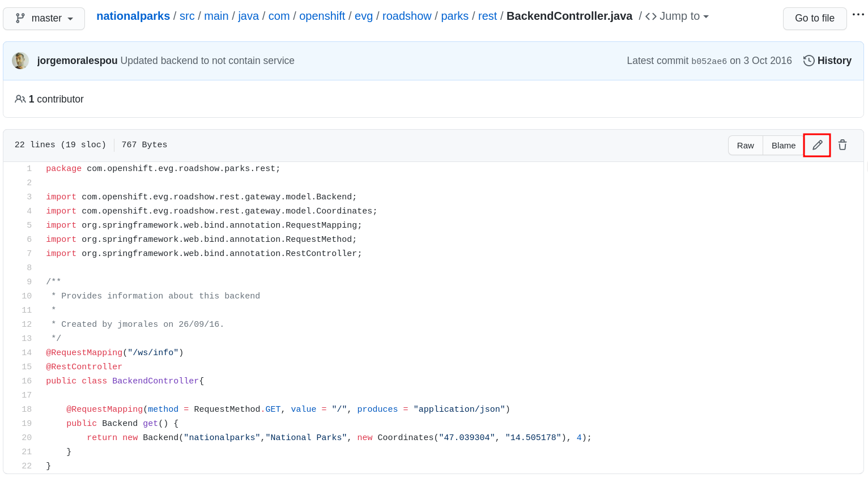Open the Go to file search
This screenshot has height=482, width=868.
point(815,19)
